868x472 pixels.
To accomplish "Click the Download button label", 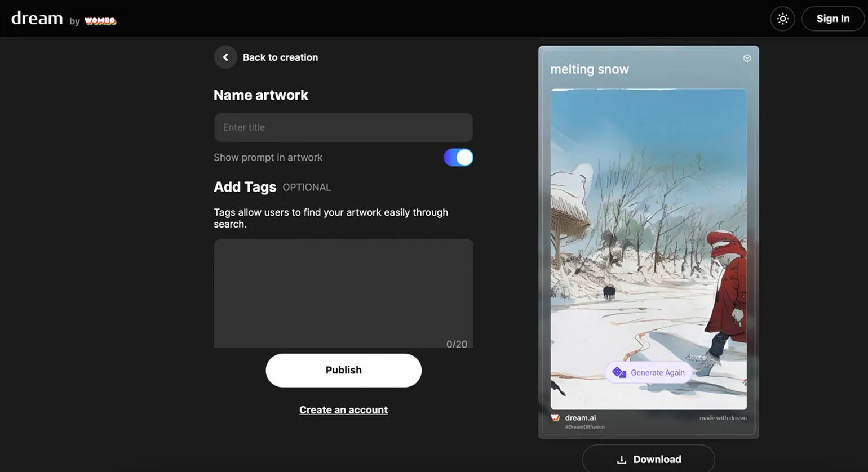I will tap(657, 460).
